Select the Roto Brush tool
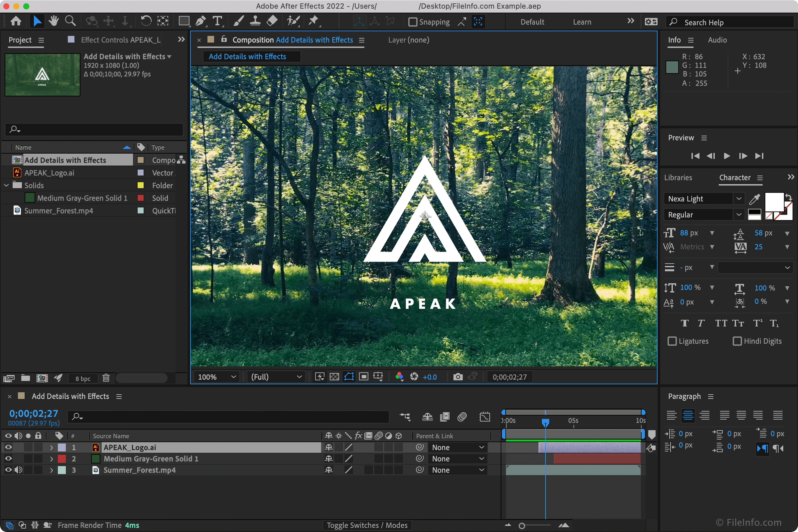The image size is (798, 532). [x=293, y=21]
